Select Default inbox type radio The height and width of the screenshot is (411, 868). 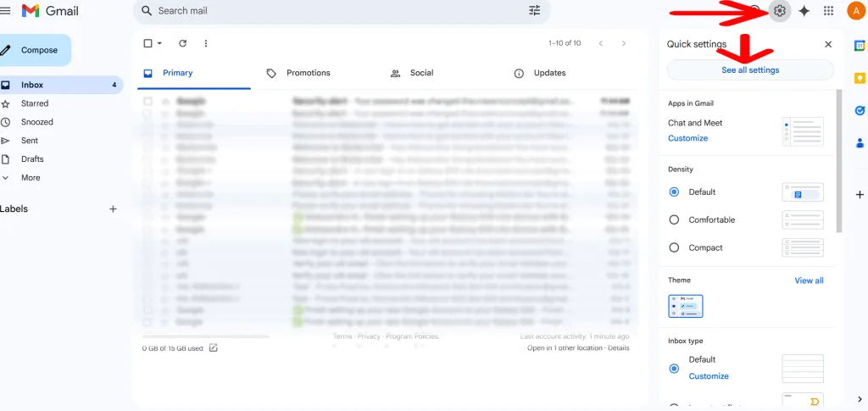coord(674,368)
